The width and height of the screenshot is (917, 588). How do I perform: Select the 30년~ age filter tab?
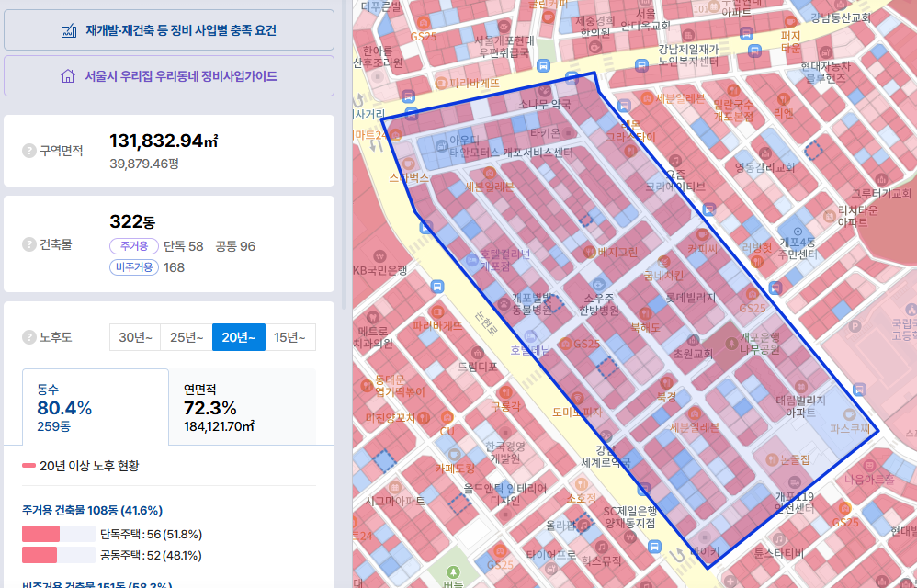click(135, 337)
